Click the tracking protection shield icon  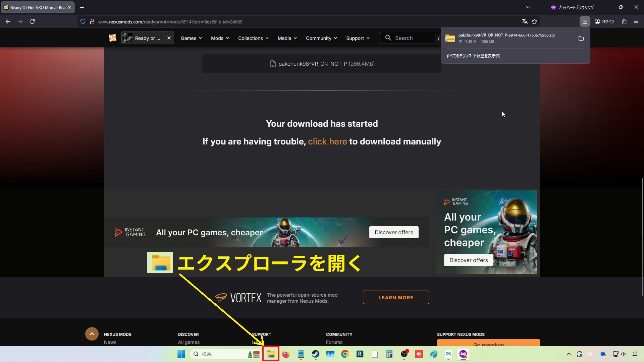click(83, 21)
